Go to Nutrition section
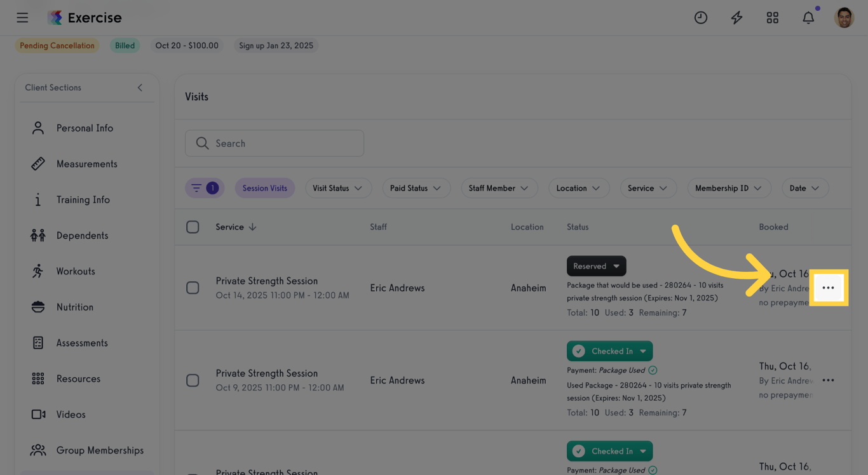This screenshot has width=868, height=475. (x=74, y=307)
